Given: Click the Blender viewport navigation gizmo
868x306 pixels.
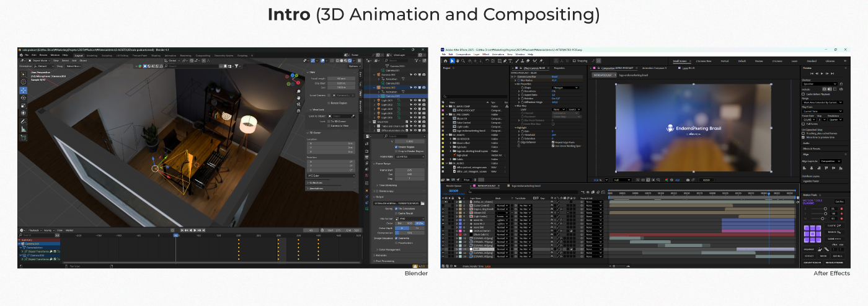Looking at the screenshot, I should [x=293, y=79].
